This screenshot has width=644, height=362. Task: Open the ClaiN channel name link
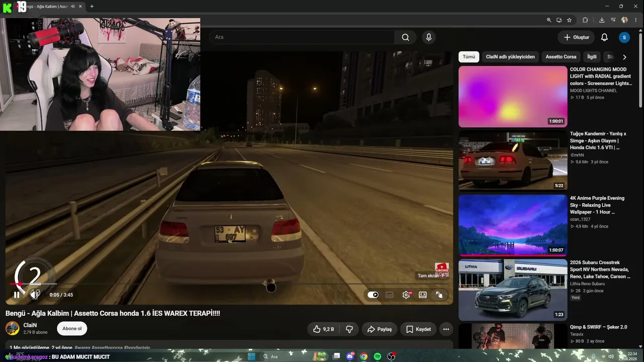[30, 325]
